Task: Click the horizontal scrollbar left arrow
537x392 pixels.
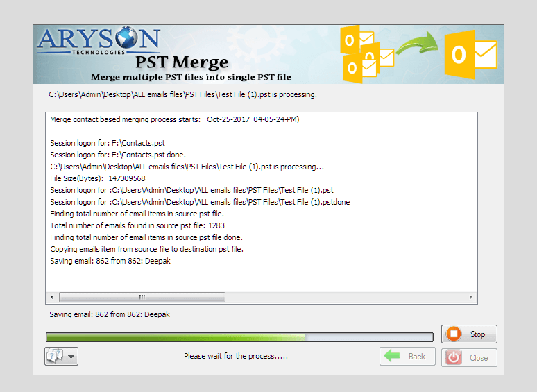Action: pos(52,297)
